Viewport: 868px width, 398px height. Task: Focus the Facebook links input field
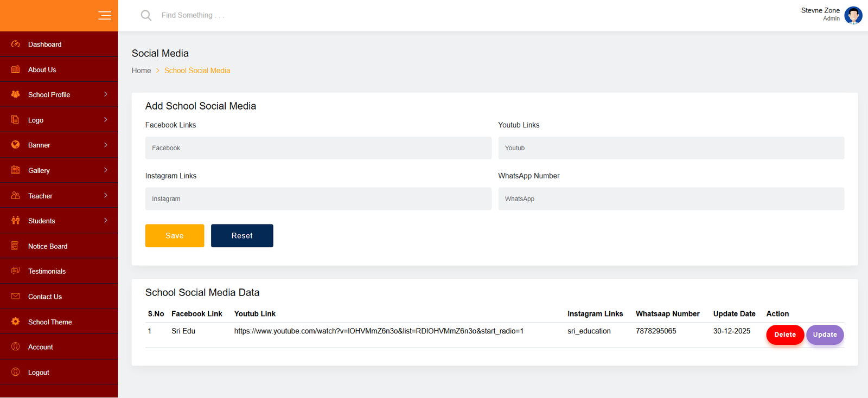(318, 148)
